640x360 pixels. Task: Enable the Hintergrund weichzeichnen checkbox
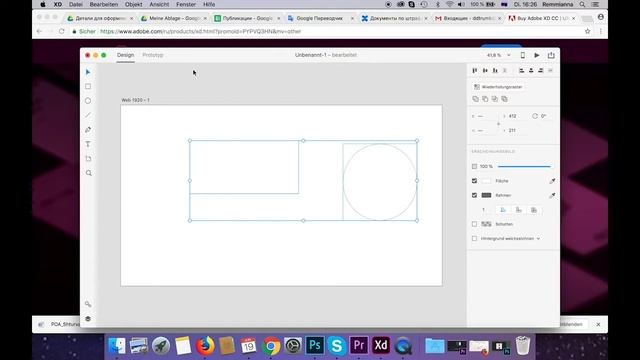pos(474,238)
